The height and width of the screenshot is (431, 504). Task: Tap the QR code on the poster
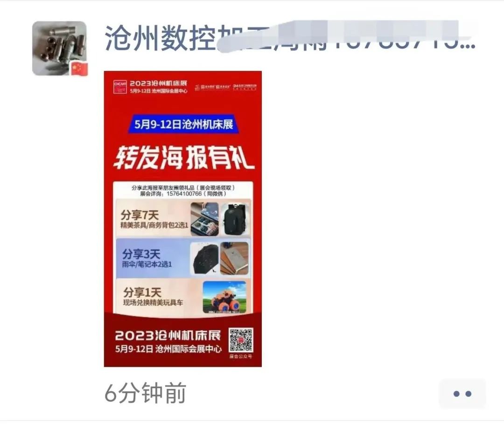point(241,340)
